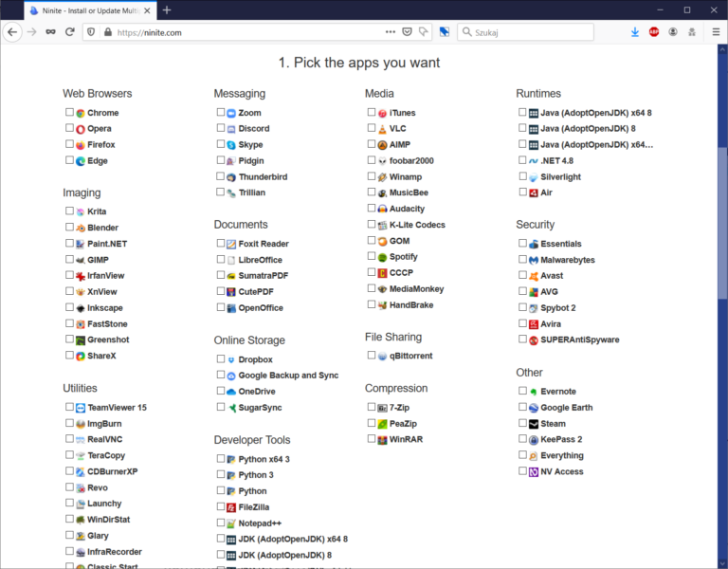Viewport: 728px width, 569px height.
Task: Open a new browser tab
Action: (x=167, y=10)
